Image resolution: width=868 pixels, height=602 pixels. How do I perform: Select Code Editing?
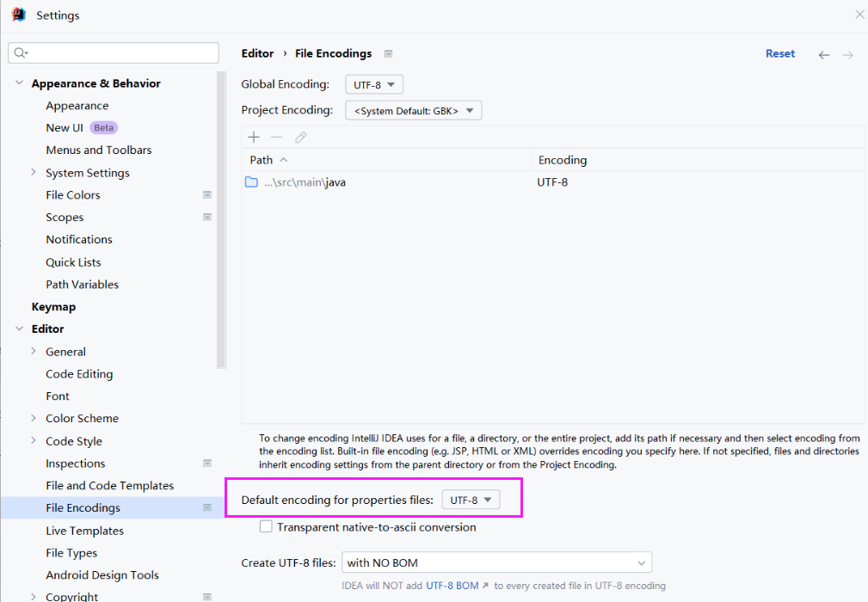[x=79, y=374]
